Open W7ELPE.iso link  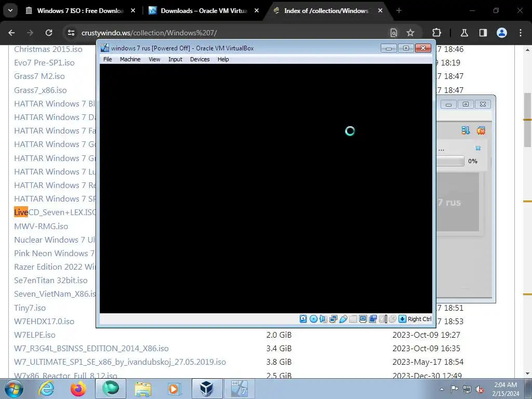pos(35,335)
